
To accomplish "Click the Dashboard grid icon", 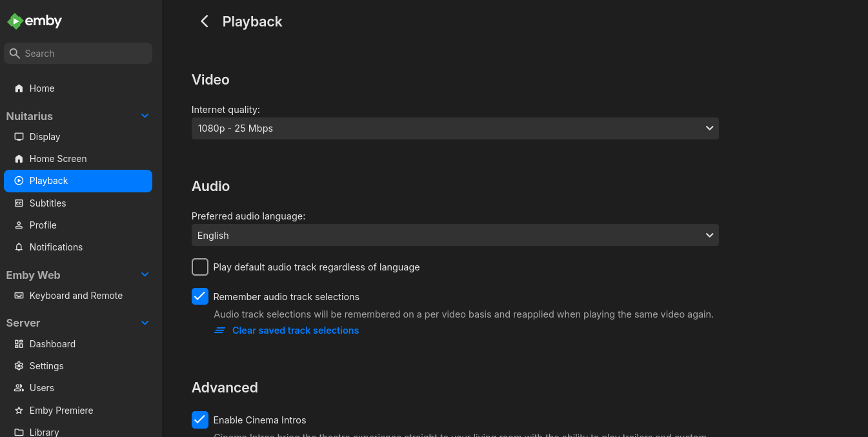I will [x=19, y=344].
